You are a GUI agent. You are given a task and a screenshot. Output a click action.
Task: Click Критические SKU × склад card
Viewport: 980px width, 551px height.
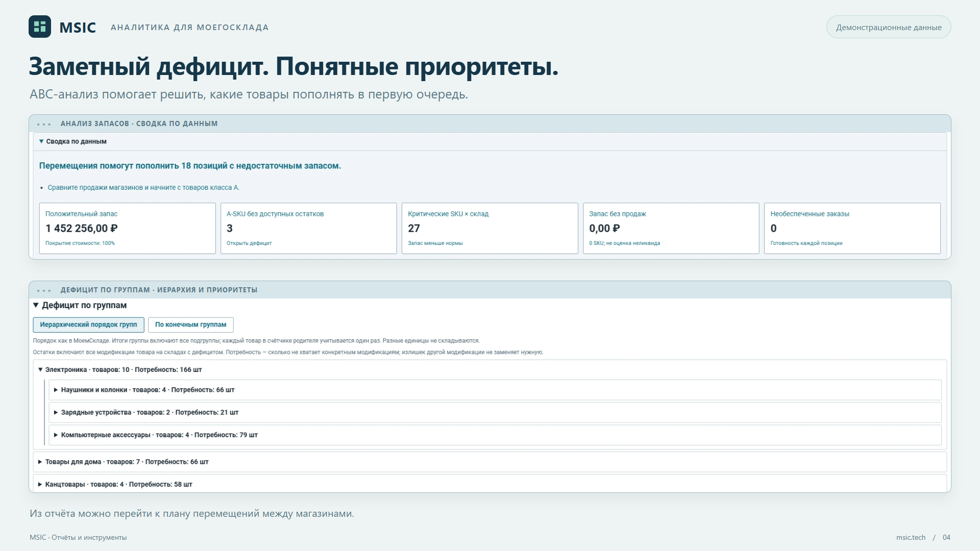point(489,228)
